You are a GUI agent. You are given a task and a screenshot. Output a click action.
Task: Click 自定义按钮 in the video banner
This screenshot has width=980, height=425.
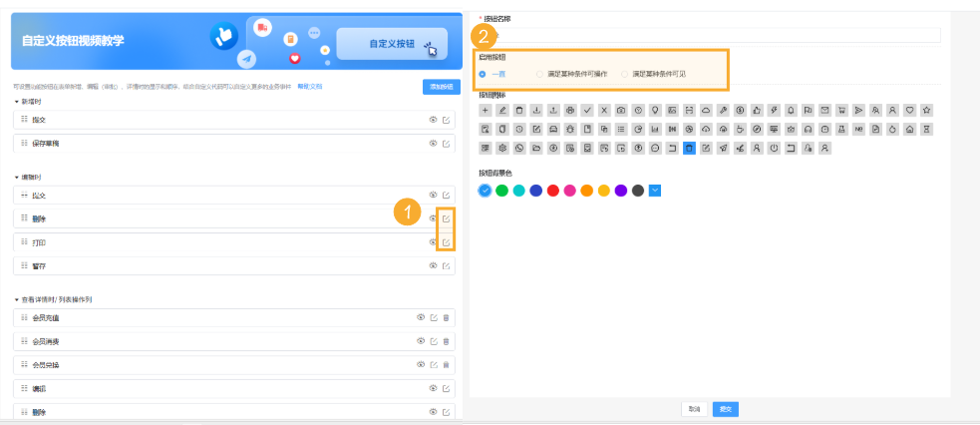click(x=392, y=44)
